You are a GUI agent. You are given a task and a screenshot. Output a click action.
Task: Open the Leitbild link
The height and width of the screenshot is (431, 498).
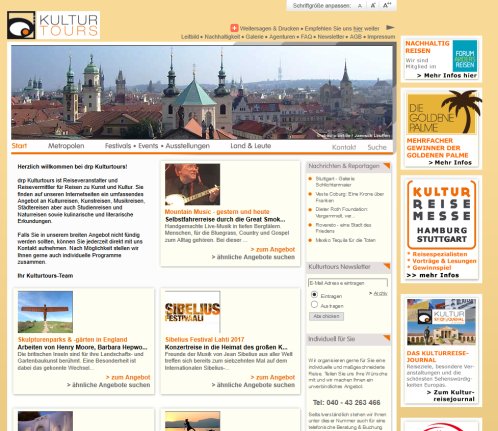pos(190,37)
